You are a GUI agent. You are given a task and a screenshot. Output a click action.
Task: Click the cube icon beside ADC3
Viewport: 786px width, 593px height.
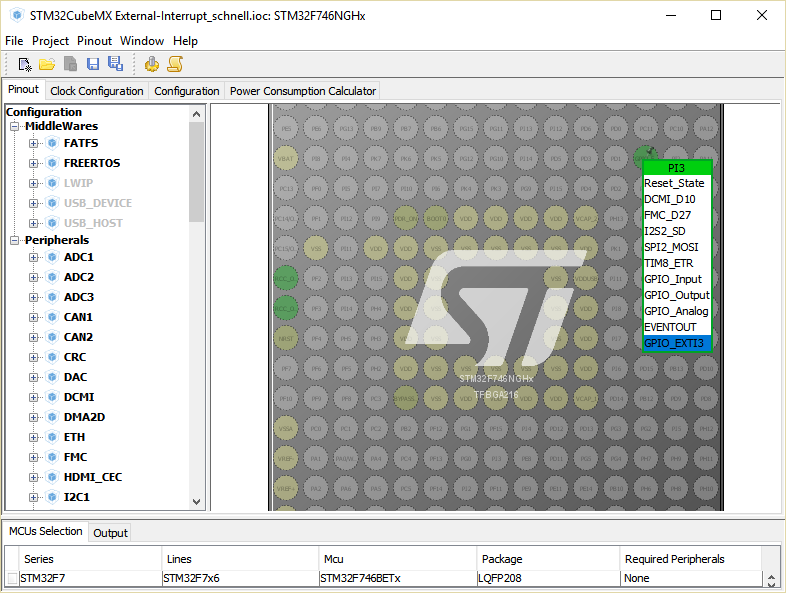[x=52, y=298]
